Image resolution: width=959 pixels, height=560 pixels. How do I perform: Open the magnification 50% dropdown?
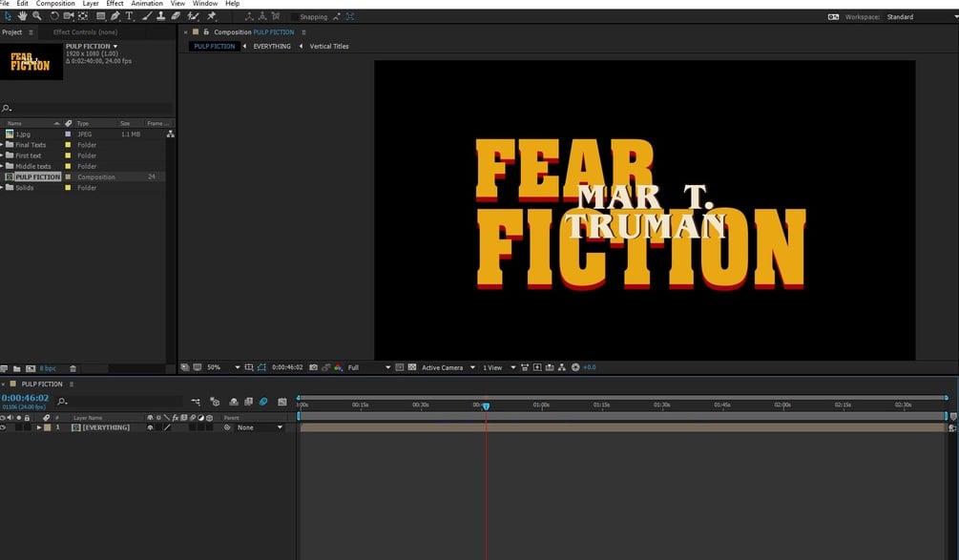tap(223, 367)
